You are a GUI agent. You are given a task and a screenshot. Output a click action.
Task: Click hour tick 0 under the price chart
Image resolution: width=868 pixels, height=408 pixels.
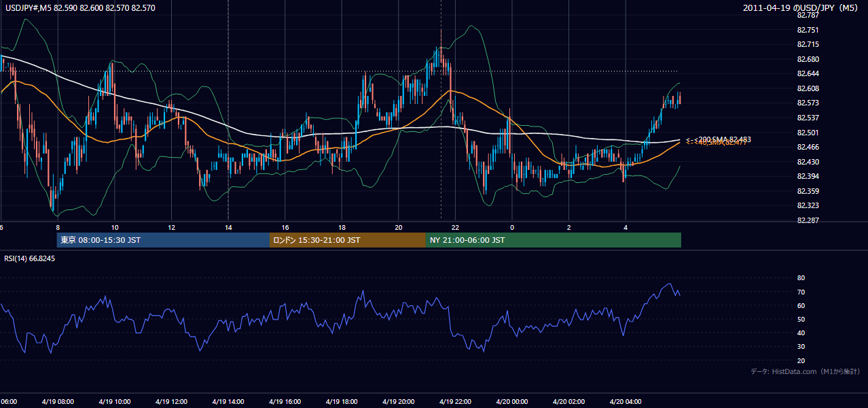tap(512, 227)
